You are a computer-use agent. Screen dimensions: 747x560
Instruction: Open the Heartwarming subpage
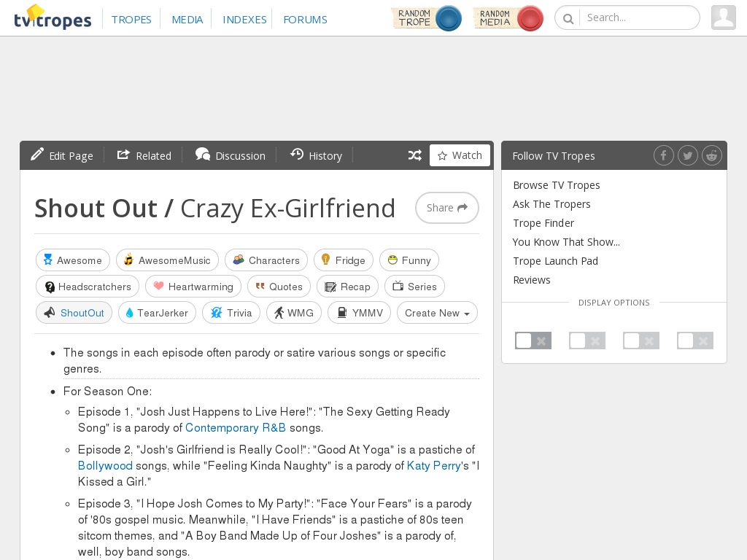click(x=193, y=286)
